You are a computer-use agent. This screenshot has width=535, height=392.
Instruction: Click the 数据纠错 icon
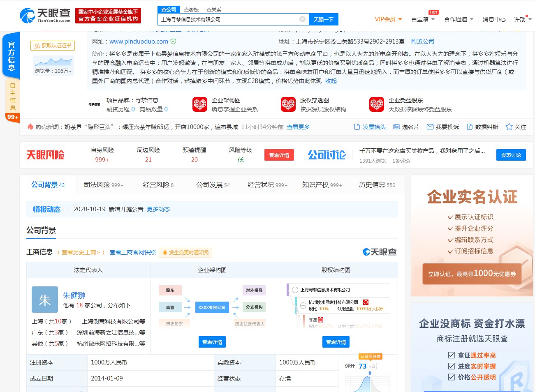[x=470, y=127]
